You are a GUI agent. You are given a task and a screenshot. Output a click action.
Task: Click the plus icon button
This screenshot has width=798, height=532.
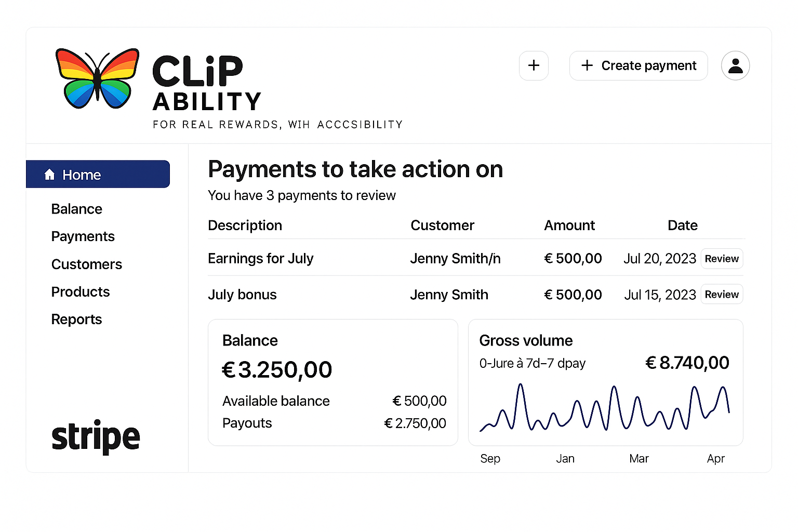click(x=534, y=65)
